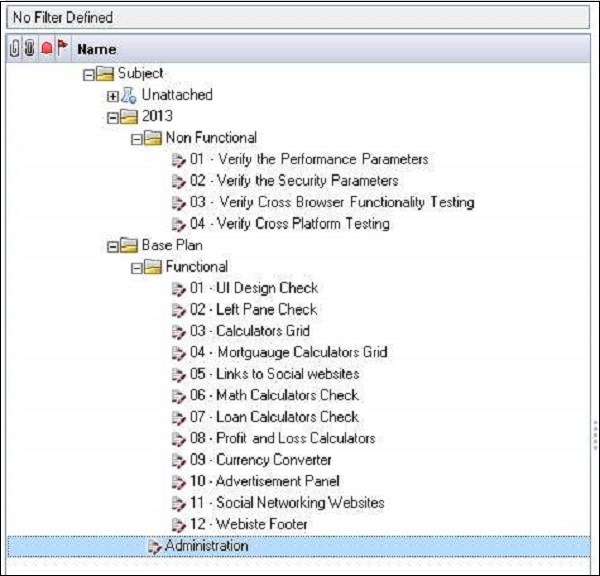Select '04 - Mortguauge Calculators Grid' test

tap(289, 352)
